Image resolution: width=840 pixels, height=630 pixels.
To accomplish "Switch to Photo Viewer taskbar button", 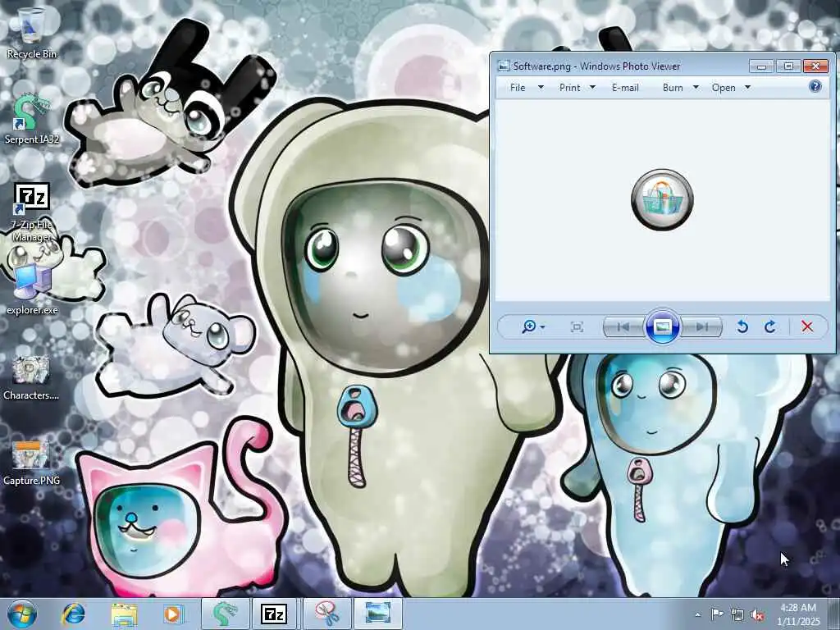I will coord(377,614).
